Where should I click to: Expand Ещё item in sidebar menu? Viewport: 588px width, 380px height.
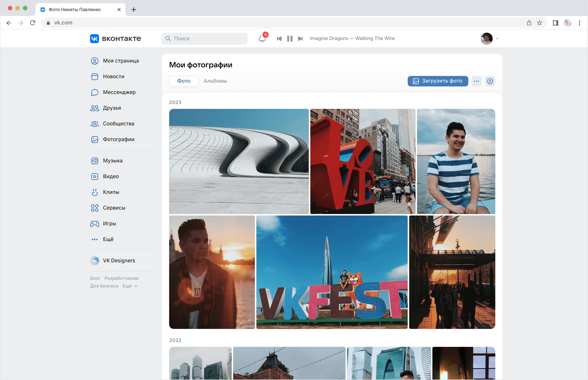coord(108,239)
